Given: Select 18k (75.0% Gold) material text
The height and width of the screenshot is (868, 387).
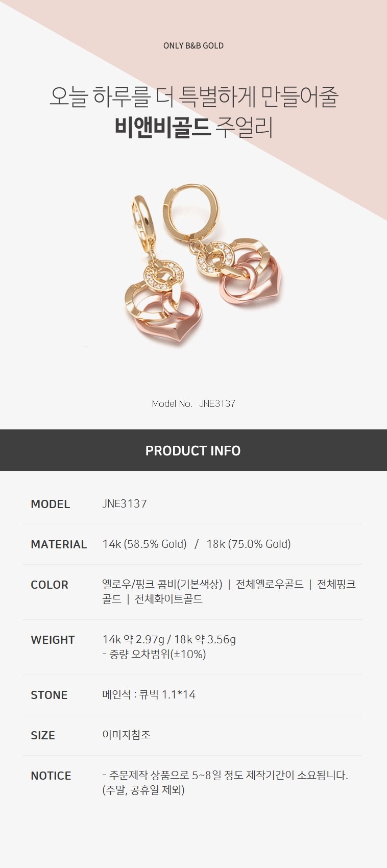Looking at the screenshot, I should [249, 544].
